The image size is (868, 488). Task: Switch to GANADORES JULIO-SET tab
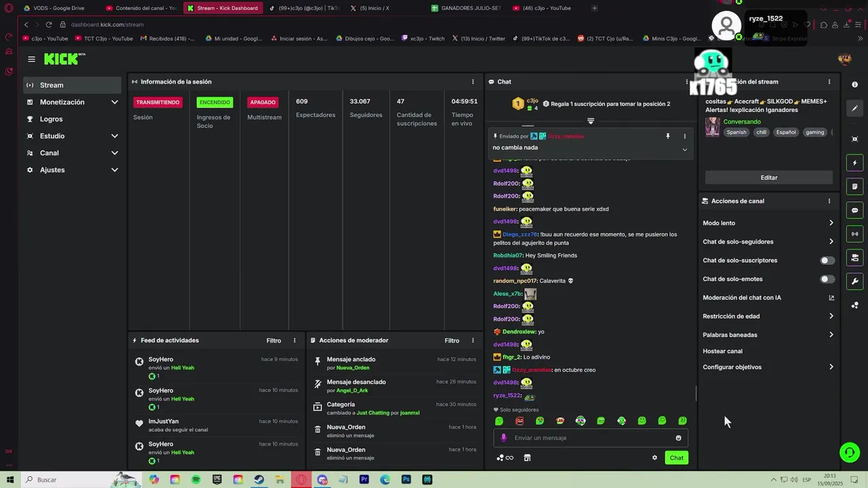(465, 8)
